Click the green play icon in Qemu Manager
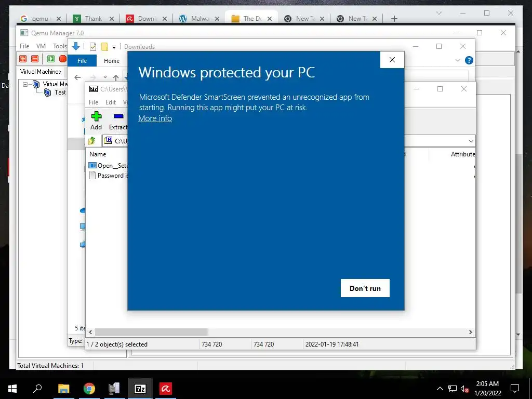Viewport: 532px width, 399px height. click(x=51, y=59)
